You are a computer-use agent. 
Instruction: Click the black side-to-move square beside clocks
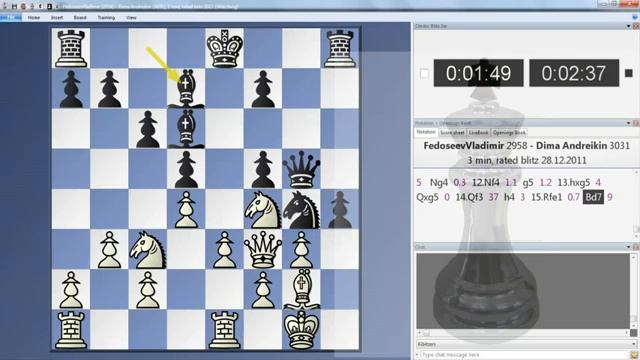[629, 73]
